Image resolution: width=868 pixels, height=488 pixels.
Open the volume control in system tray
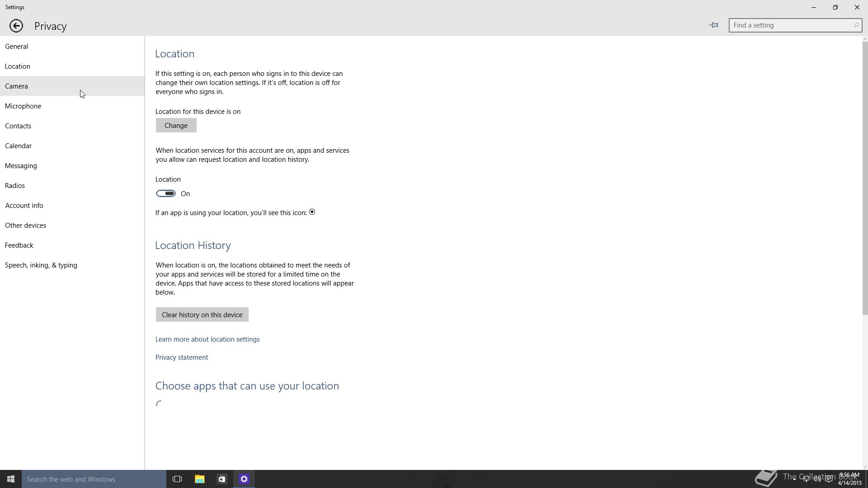(x=817, y=479)
